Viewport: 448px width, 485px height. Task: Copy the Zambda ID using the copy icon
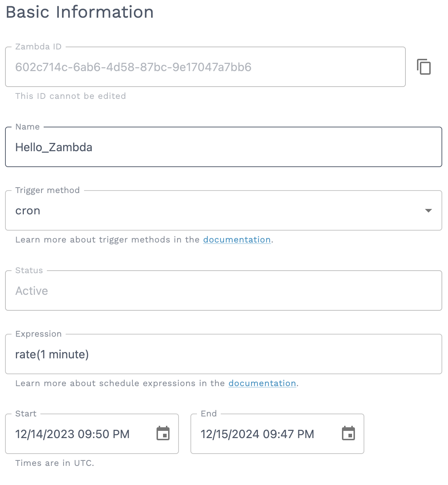click(424, 67)
